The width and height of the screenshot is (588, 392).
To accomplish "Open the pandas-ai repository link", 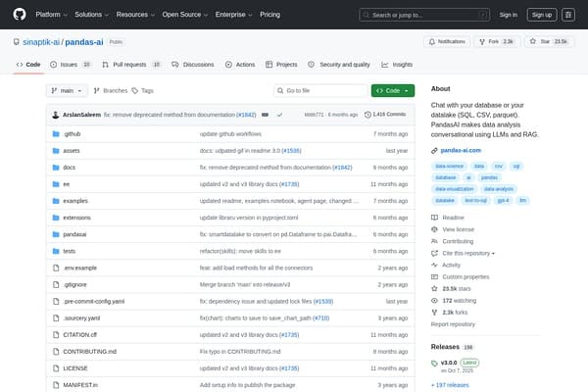I will click(x=84, y=42).
